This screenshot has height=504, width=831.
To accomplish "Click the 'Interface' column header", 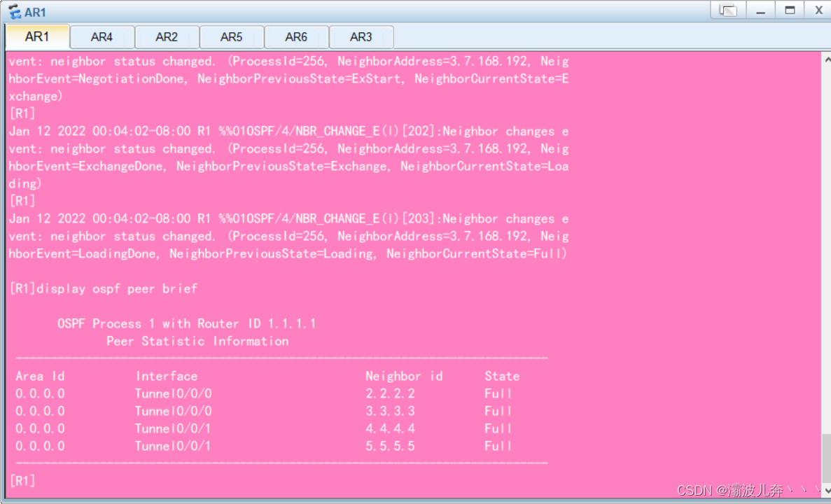I will [x=167, y=377].
